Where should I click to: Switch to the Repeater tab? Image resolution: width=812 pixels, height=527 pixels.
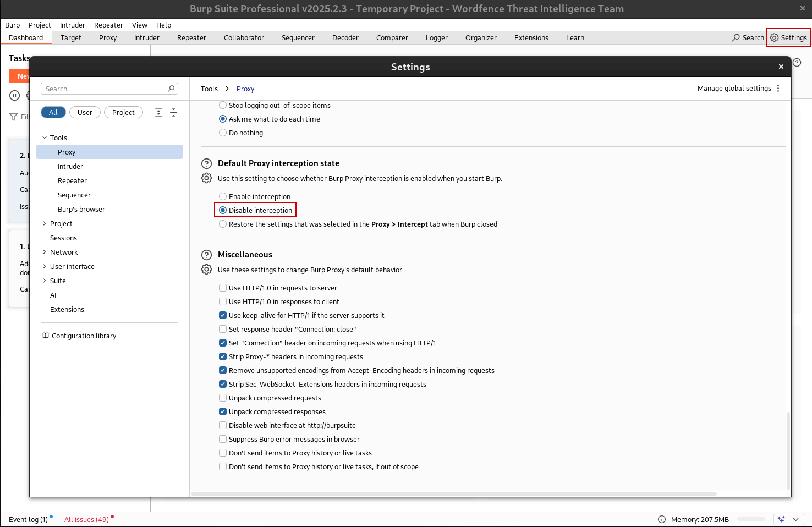click(x=191, y=38)
